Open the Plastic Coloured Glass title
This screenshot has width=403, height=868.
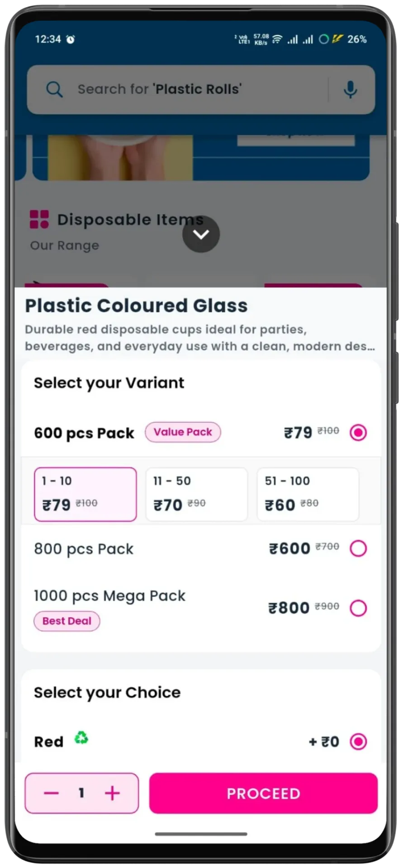tap(136, 306)
